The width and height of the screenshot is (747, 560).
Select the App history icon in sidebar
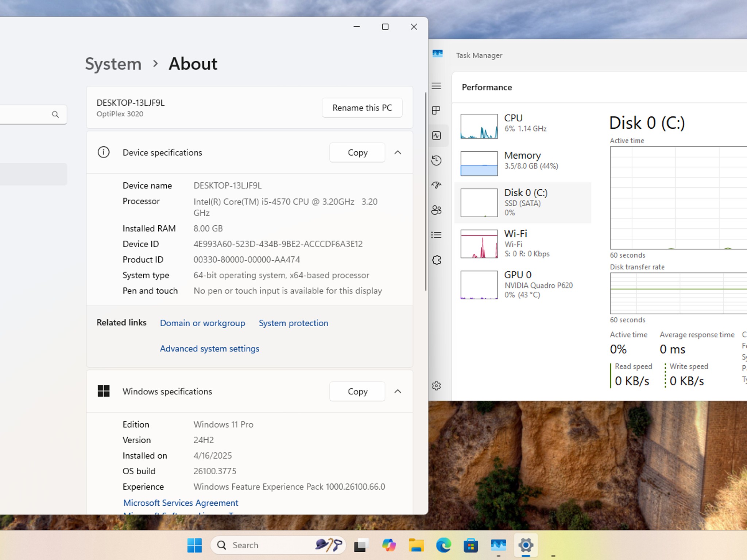click(436, 160)
